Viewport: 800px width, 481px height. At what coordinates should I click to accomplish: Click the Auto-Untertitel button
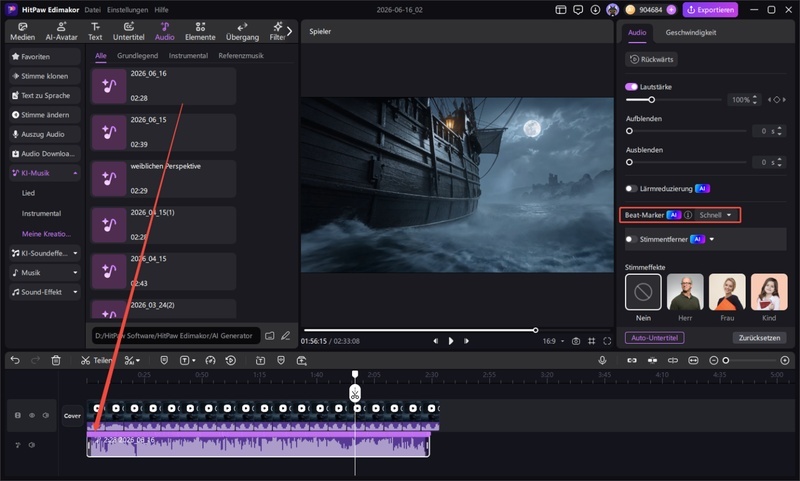[x=654, y=338]
